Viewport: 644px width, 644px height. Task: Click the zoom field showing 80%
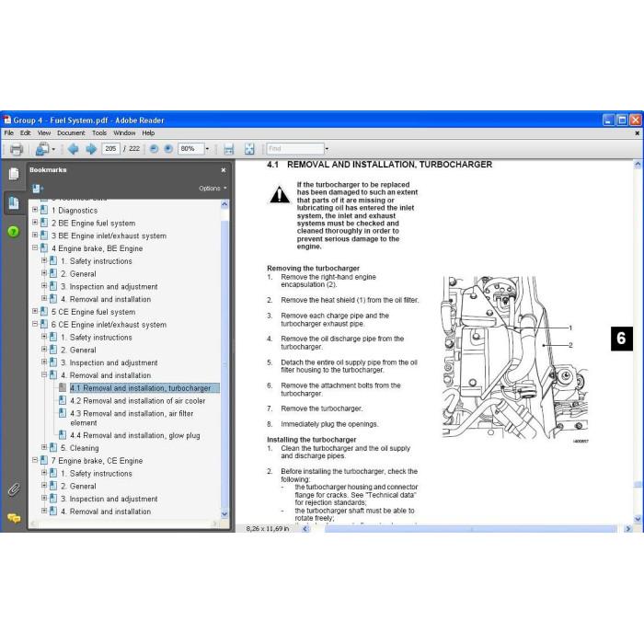[x=191, y=149]
